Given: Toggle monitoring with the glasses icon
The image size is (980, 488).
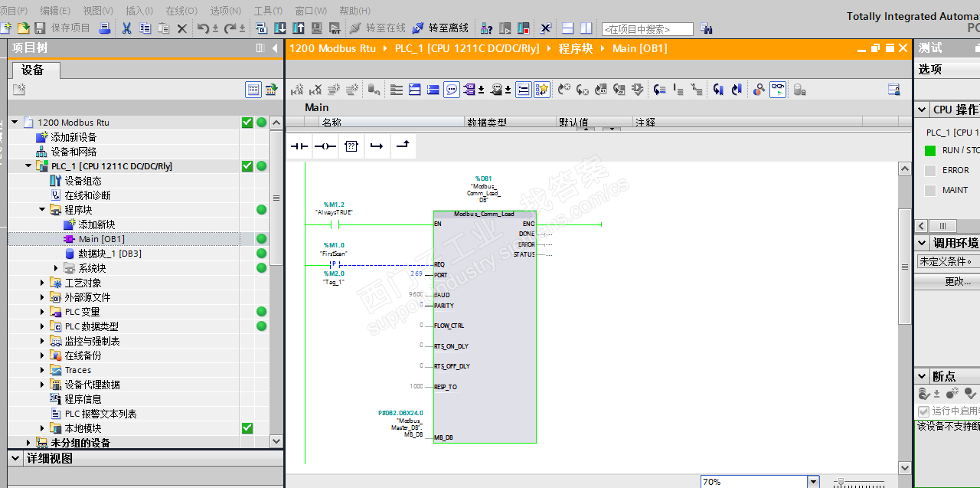Looking at the screenshot, I should [778, 90].
